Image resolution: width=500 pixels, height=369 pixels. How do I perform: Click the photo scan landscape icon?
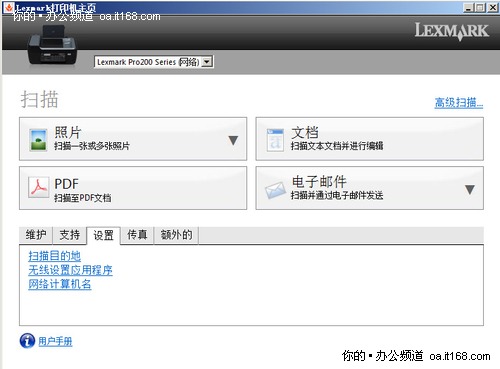(x=38, y=140)
